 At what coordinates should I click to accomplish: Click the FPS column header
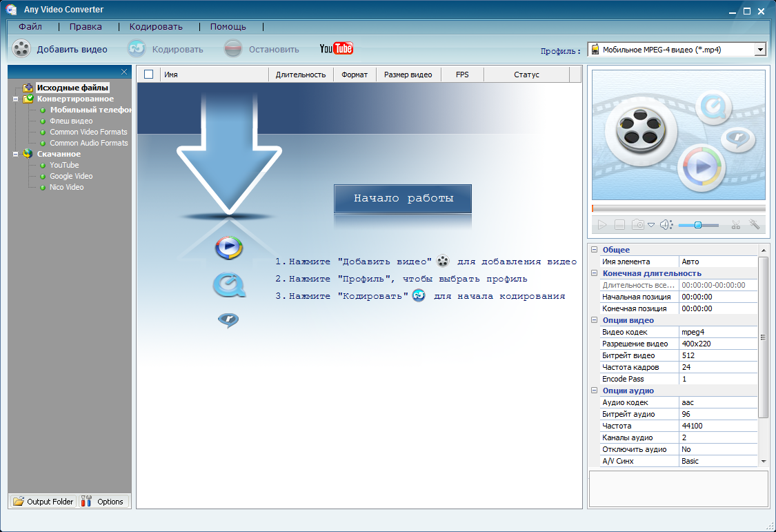[x=462, y=75]
